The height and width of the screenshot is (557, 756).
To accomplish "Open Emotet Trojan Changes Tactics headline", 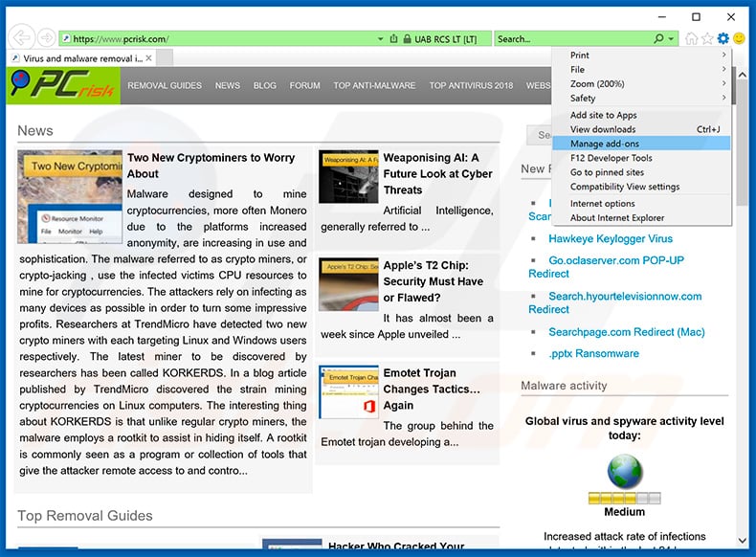I will (x=432, y=389).
